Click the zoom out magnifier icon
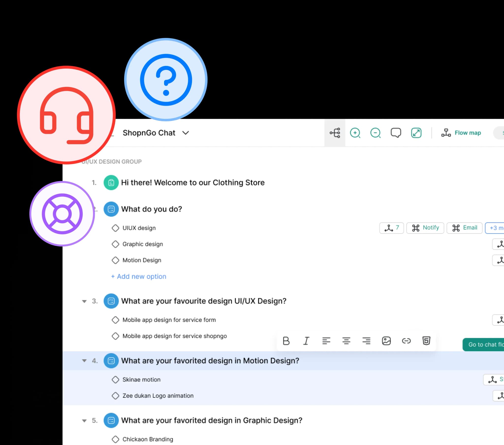504x445 pixels. 375,133
